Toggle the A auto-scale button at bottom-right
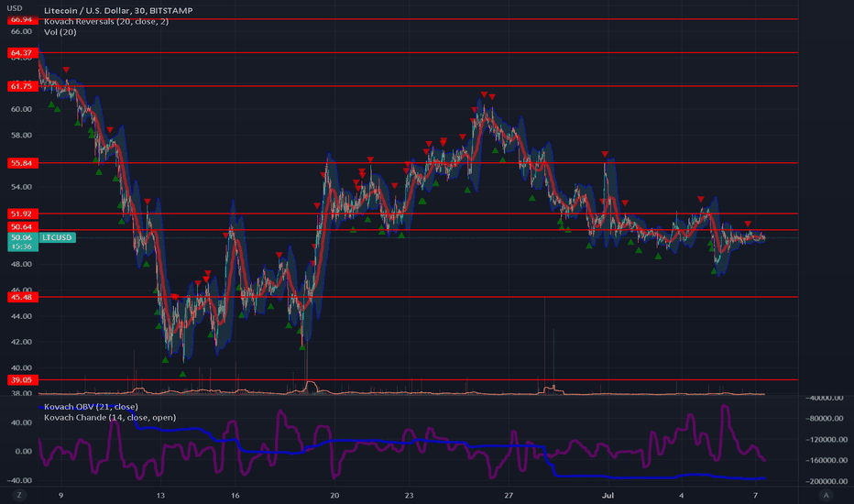The image size is (854, 504). [827, 495]
